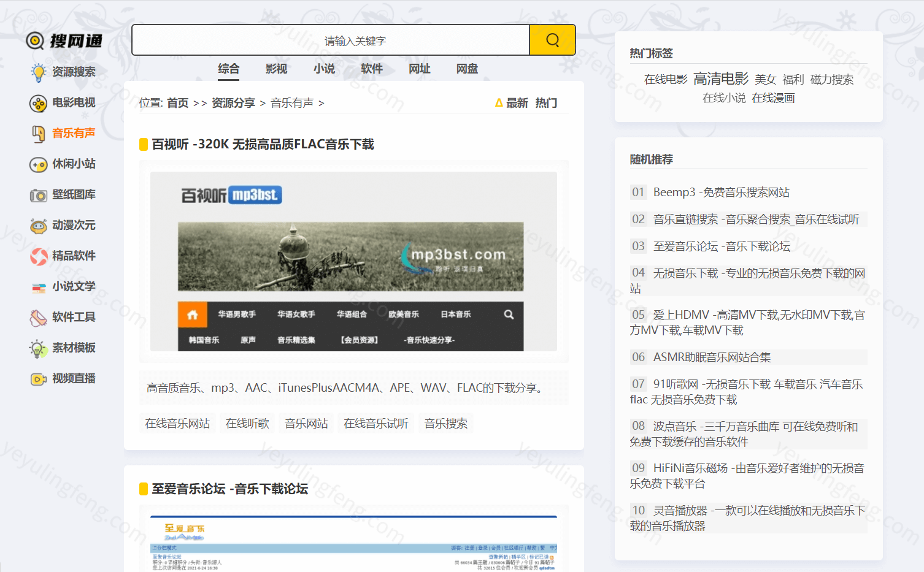This screenshot has width=924, height=572.
Task: Open recommendation 04 无损音乐下载
Action: [749, 280]
